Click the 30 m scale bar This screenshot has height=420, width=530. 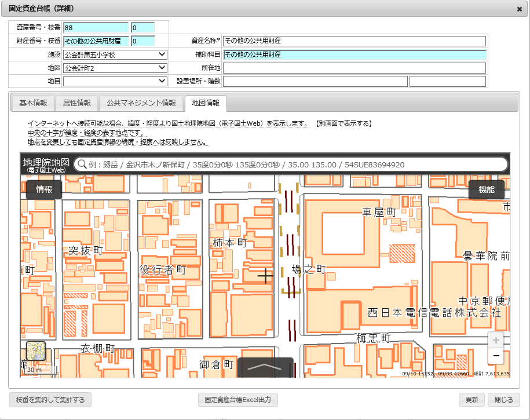pos(40,370)
